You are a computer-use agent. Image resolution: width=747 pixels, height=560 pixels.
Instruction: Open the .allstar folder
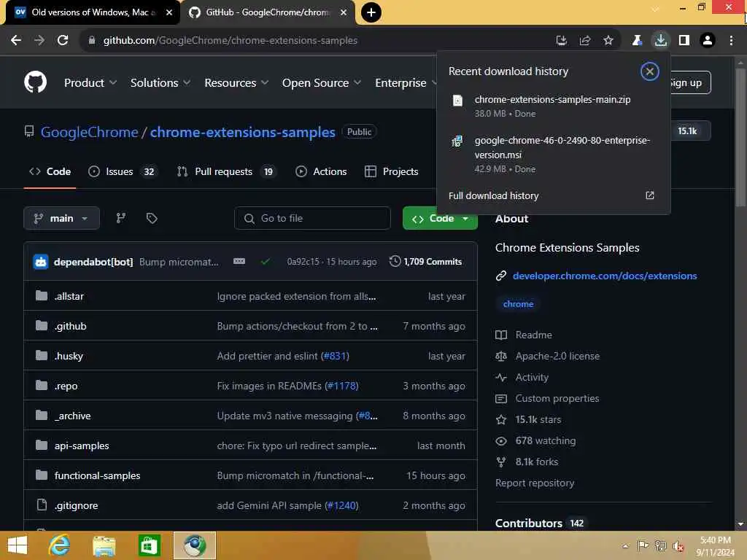point(69,296)
